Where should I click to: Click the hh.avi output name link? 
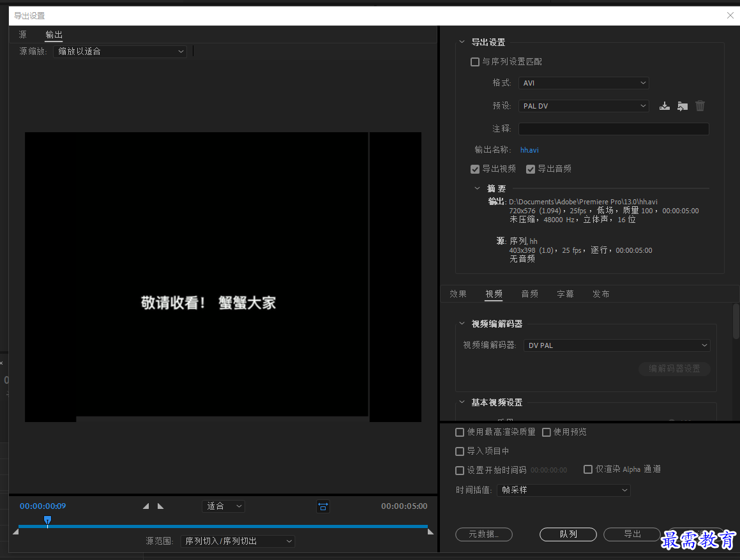click(529, 150)
